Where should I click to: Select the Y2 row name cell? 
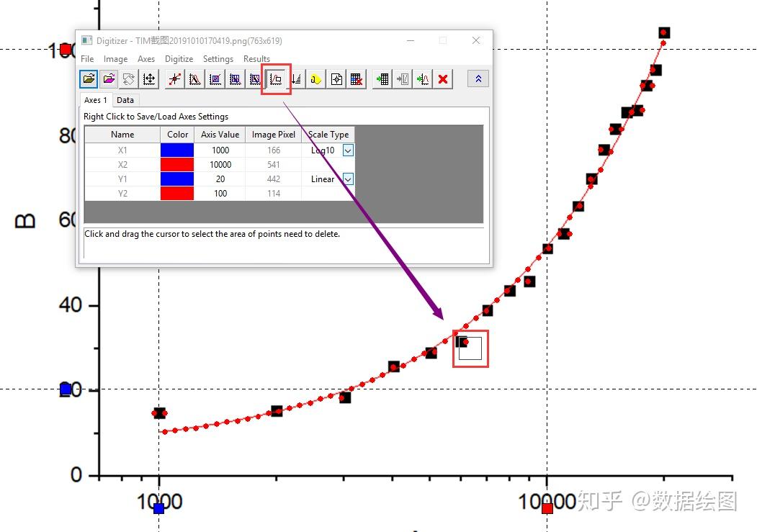[x=122, y=194]
